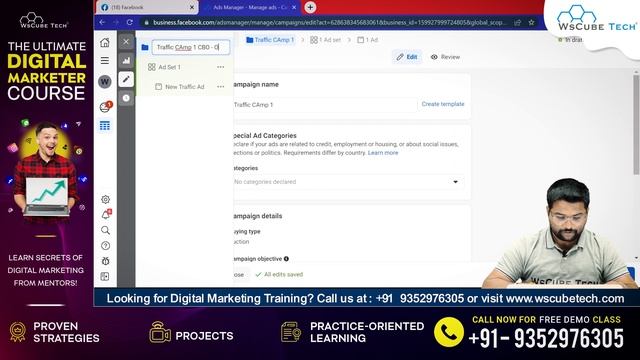Open the Learn more link
The image size is (640, 360).
click(383, 153)
